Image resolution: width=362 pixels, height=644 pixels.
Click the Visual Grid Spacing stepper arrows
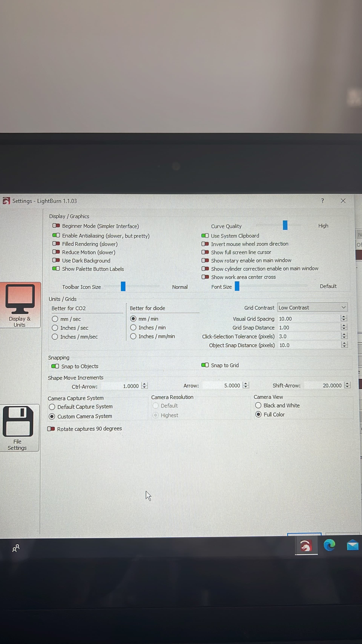point(344,318)
